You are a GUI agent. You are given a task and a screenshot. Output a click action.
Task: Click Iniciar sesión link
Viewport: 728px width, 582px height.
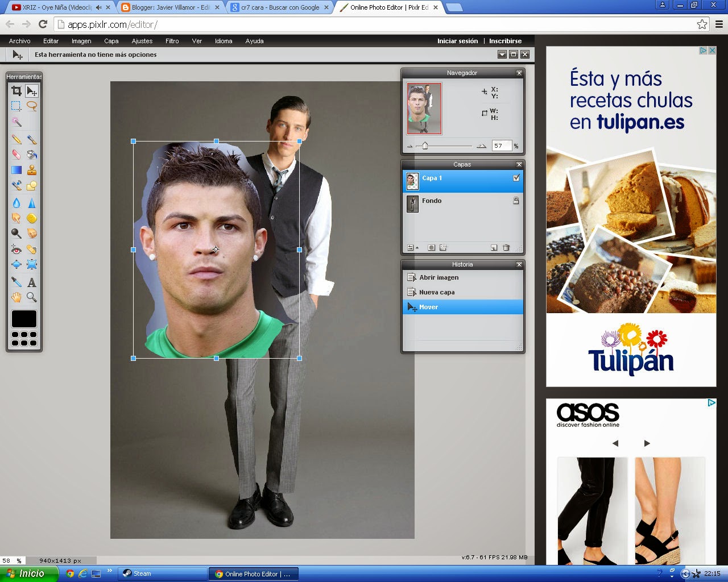pos(457,41)
